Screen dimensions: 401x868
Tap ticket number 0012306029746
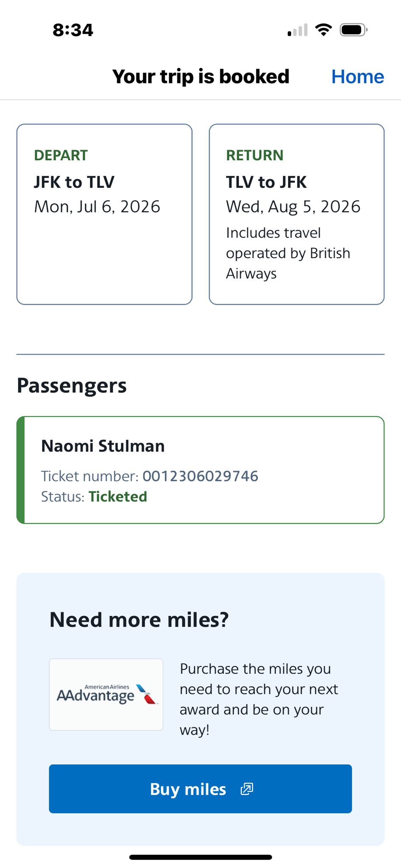coord(200,476)
